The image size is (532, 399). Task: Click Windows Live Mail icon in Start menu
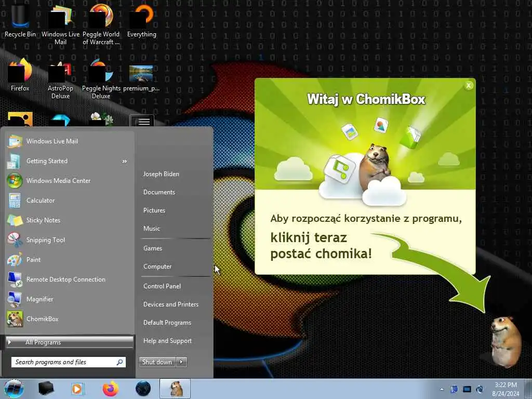click(x=15, y=141)
